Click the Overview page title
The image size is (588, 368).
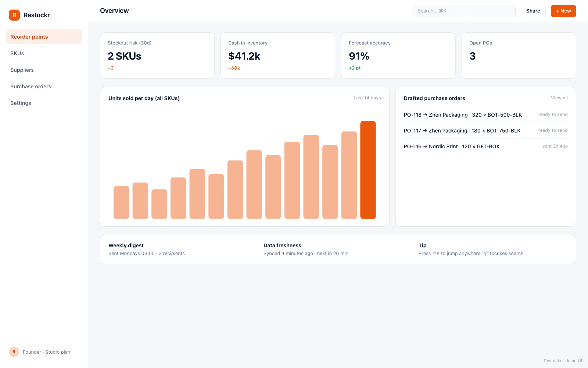coord(114,11)
